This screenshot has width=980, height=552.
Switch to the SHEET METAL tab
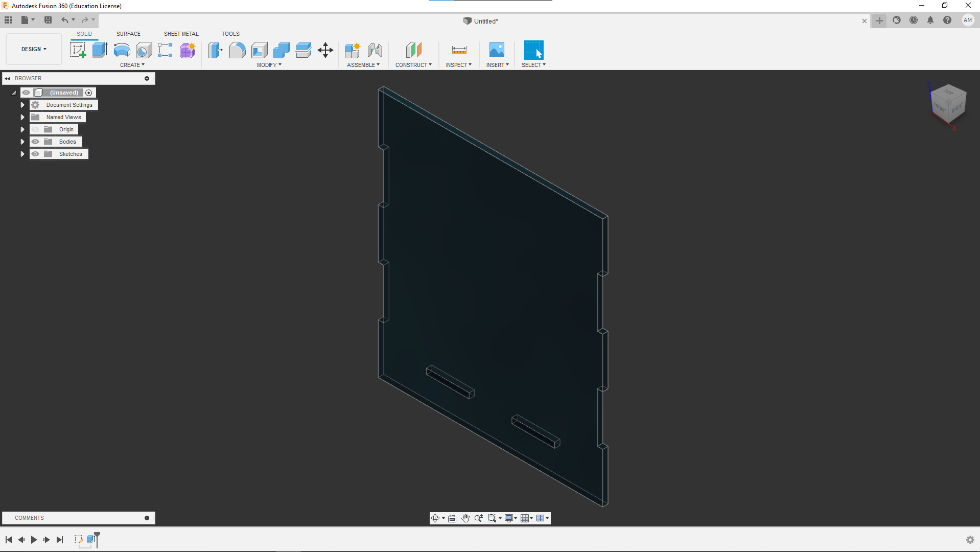pos(181,34)
